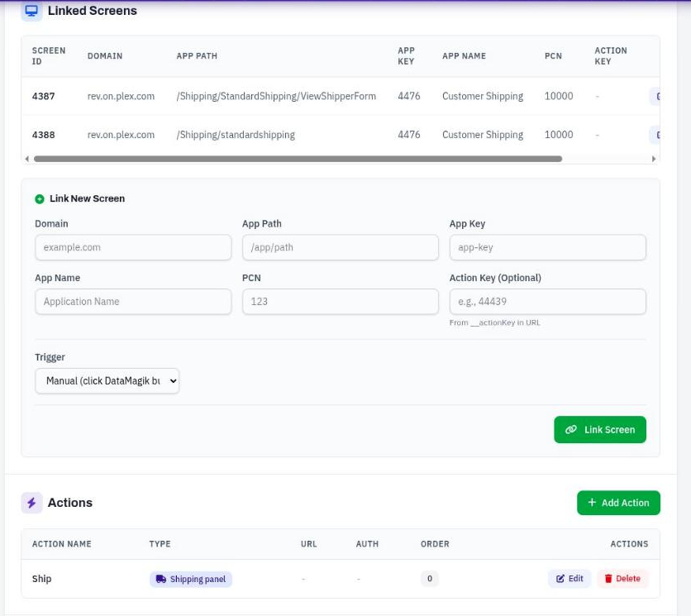Click PCN value 10000 in row 4387
Viewport: 691px width, 616px height.
click(559, 96)
